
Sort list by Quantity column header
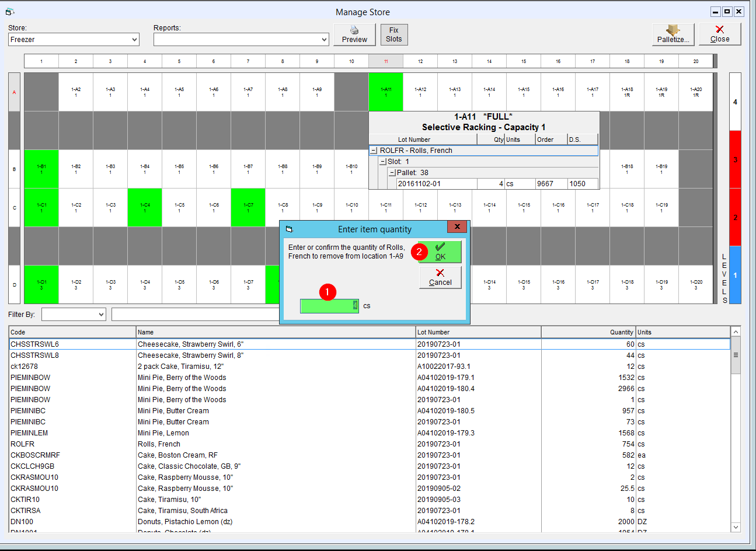click(x=588, y=332)
